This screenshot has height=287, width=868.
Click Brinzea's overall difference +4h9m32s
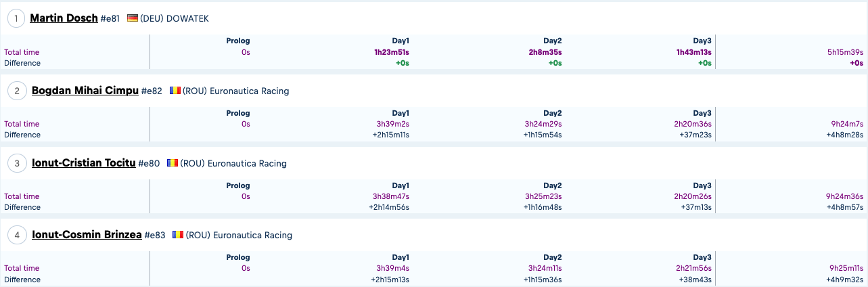[846, 280]
